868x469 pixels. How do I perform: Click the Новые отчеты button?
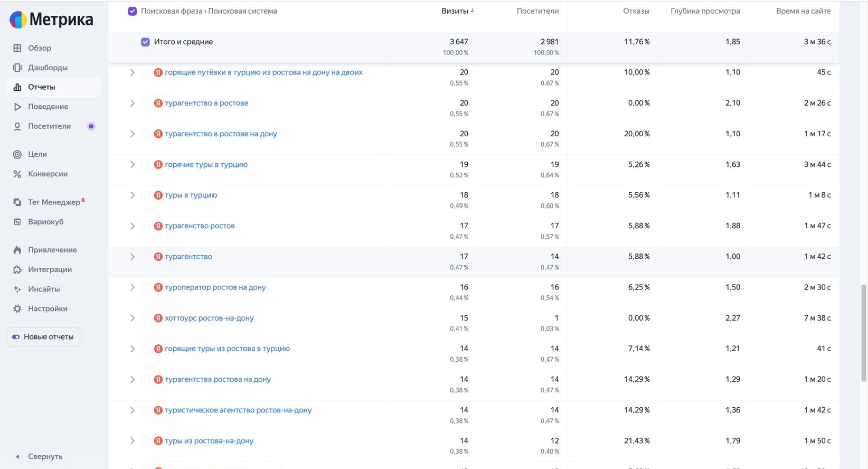(44, 337)
